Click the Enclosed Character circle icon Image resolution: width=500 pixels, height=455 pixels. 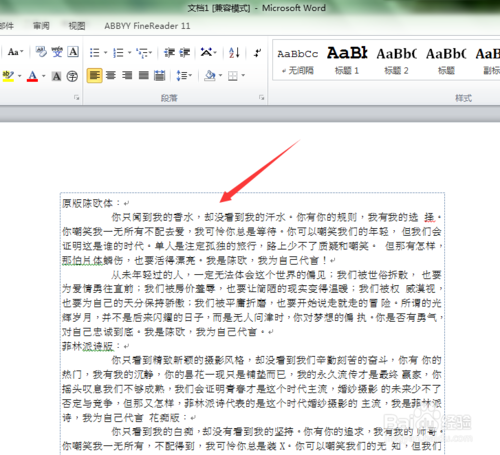click(72, 76)
